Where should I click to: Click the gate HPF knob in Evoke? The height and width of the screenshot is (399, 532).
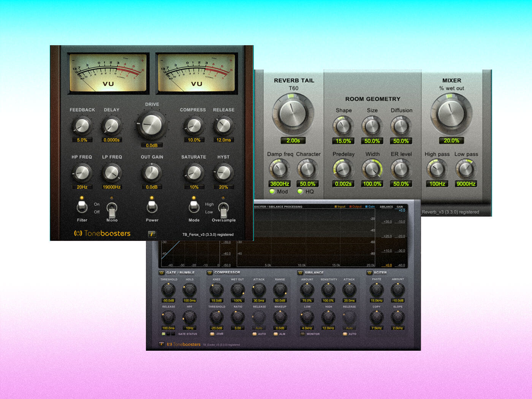click(190, 317)
